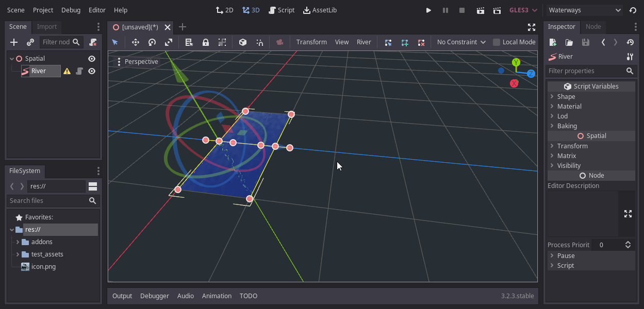Open the Debugger bottom panel
Image resolution: width=644 pixels, height=309 pixels.
tap(155, 296)
